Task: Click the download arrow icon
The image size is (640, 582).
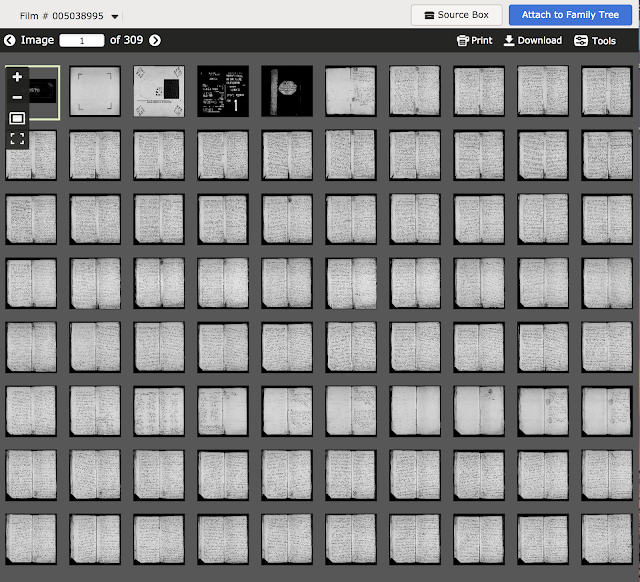Action: click(x=509, y=40)
